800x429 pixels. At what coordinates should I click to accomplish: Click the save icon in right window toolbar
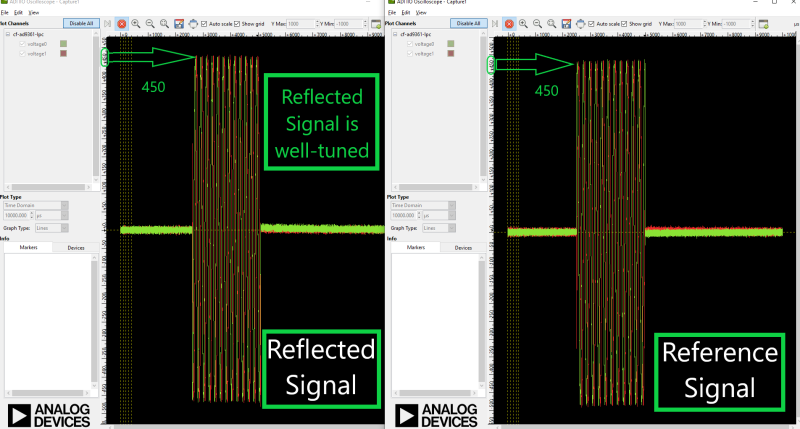coord(565,23)
